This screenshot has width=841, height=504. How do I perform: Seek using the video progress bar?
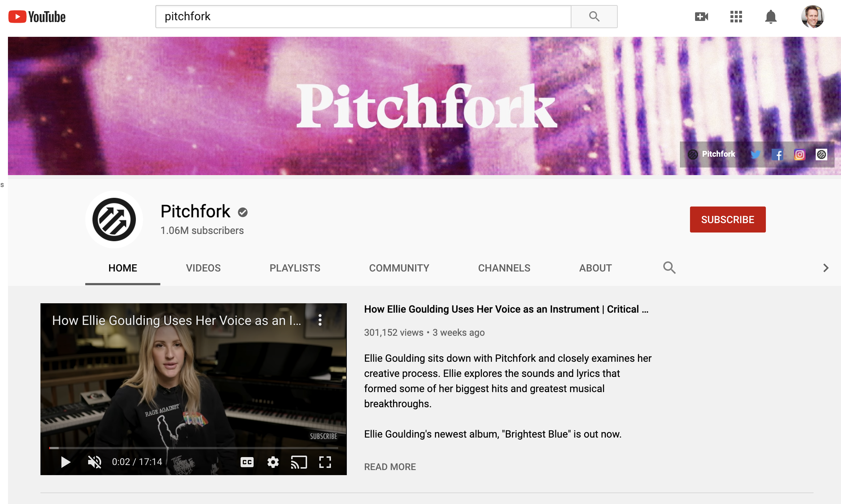click(194, 448)
